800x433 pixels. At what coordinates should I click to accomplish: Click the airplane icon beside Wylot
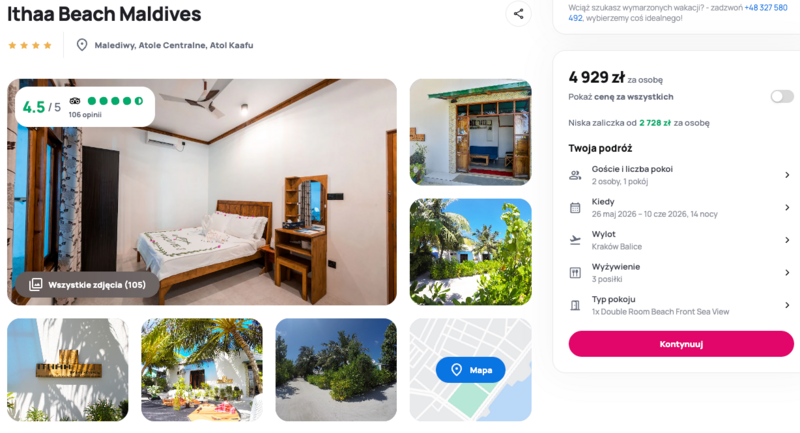click(575, 240)
